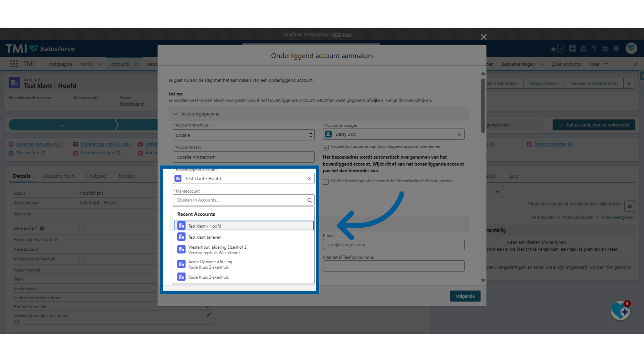Click the Volgende button
This screenshot has width=644, height=362.
coord(465,296)
